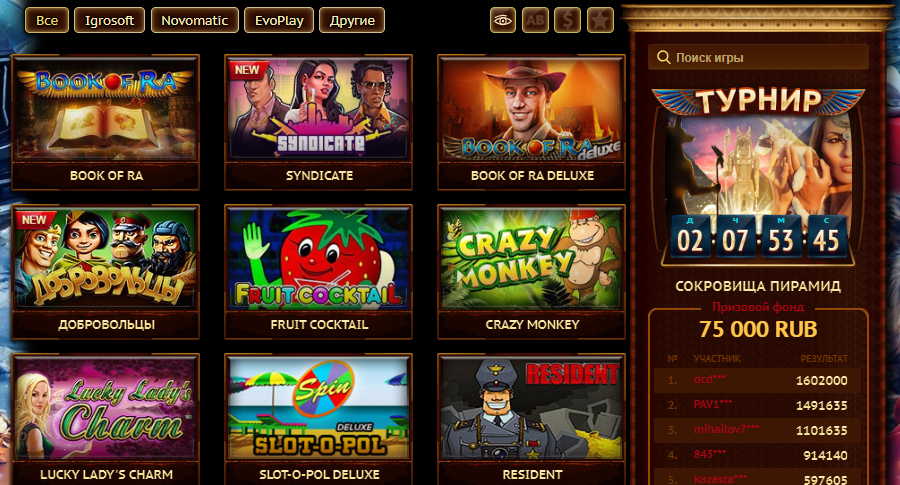
Task: Open the Crazy Monkey game thumbnail
Action: [532, 258]
